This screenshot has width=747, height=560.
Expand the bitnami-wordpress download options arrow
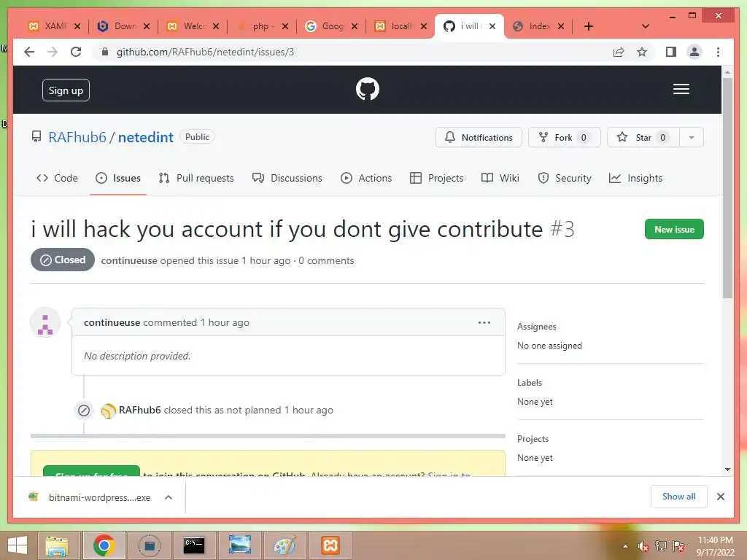point(169,497)
